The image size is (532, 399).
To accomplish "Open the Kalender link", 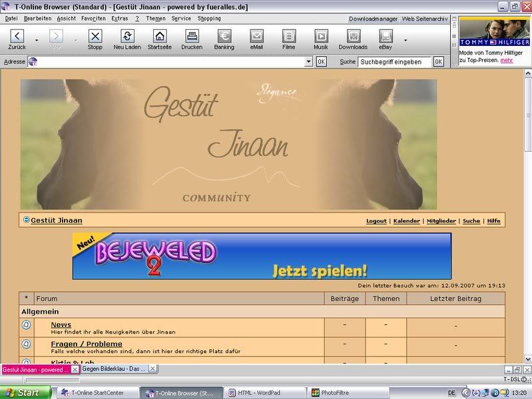I will click(406, 221).
